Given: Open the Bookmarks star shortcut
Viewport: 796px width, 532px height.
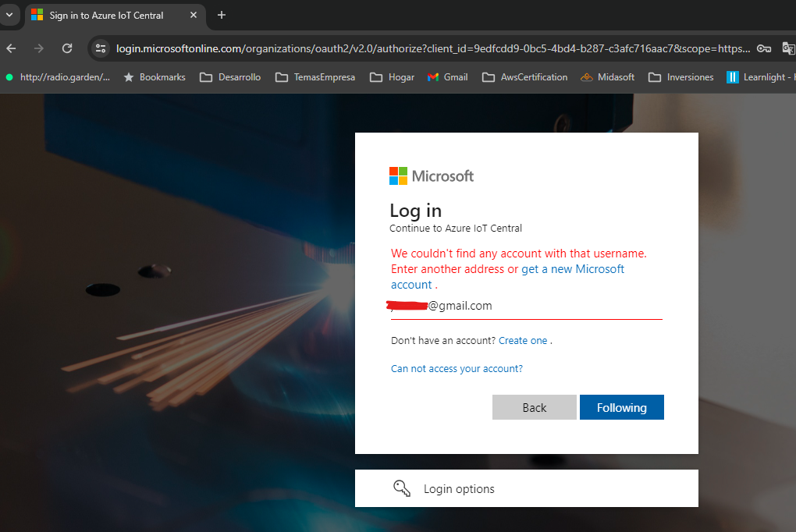Looking at the screenshot, I should (155, 77).
